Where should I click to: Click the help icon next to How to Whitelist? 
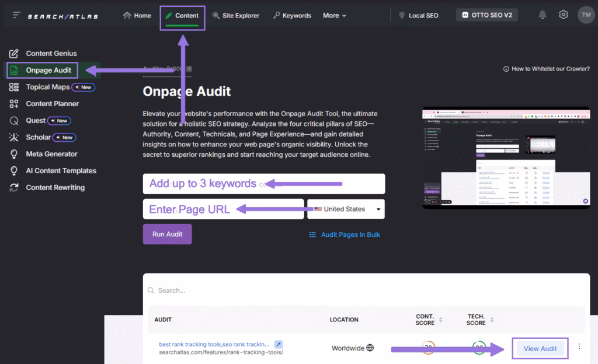point(506,69)
